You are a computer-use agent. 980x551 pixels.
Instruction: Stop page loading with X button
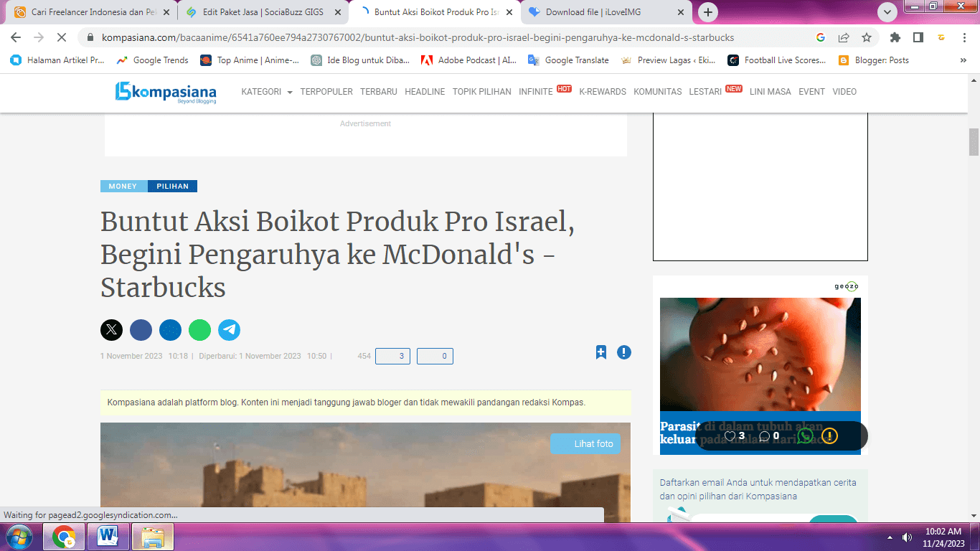click(62, 37)
